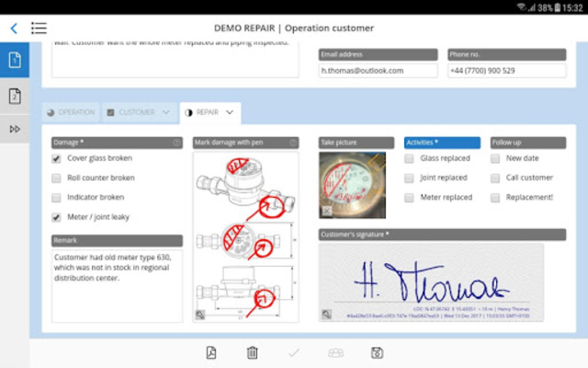Click the group users icon
The width and height of the screenshot is (588, 368).
pyautogui.click(x=335, y=352)
